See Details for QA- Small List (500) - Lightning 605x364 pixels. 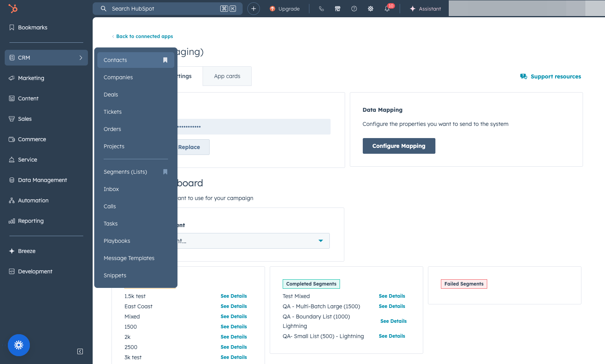[392, 336]
